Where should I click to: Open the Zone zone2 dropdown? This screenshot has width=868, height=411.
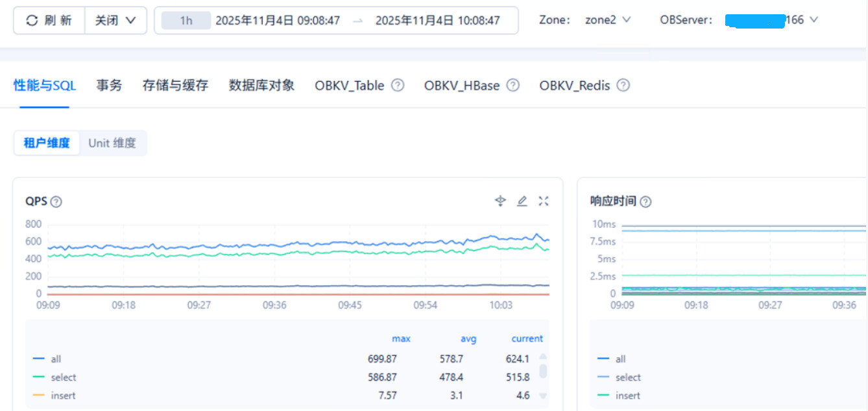(608, 20)
